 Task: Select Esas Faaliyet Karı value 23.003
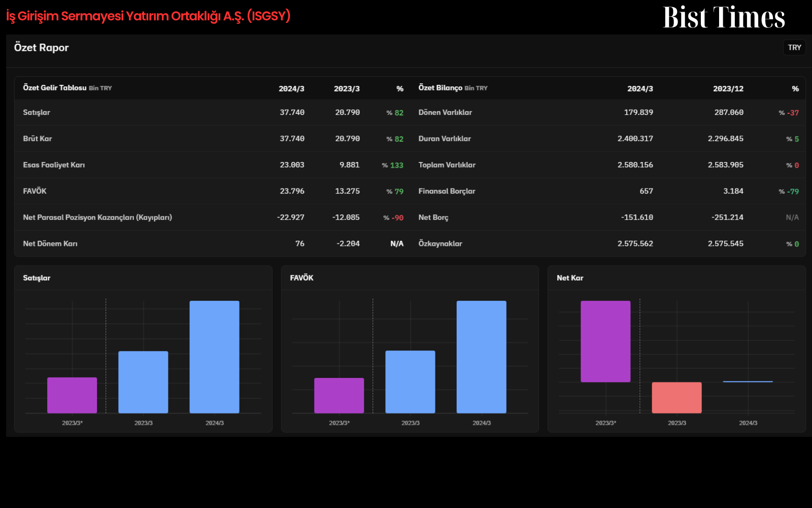tap(292, 165)
